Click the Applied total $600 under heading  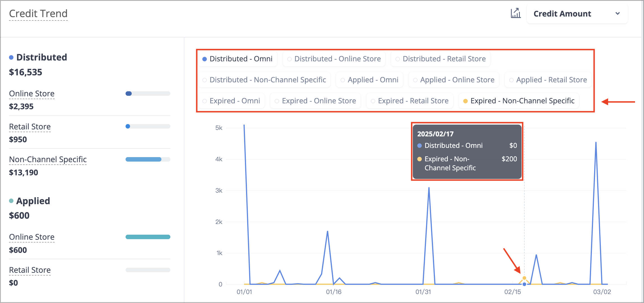pyautogui.click(x=19, y=216)
